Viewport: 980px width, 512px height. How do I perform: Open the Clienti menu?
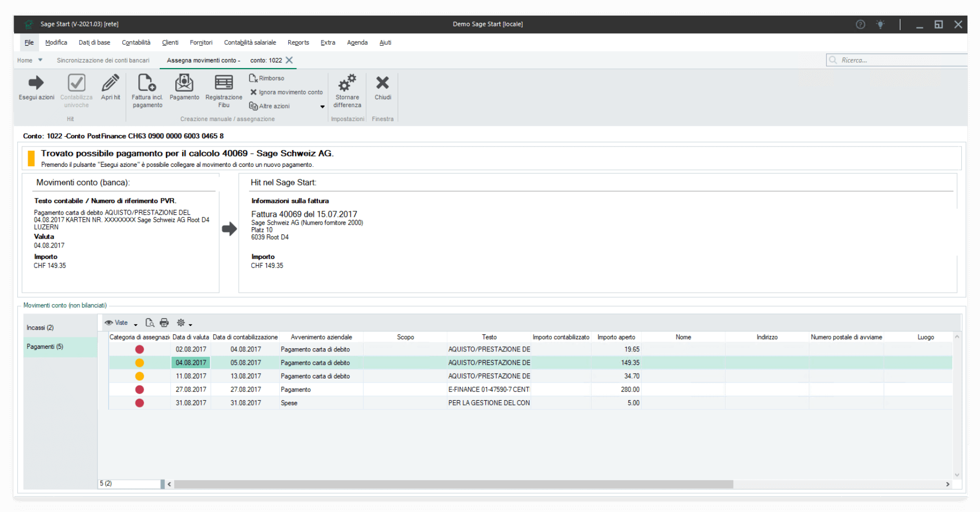pyautogui.click(x=170, y=43)
